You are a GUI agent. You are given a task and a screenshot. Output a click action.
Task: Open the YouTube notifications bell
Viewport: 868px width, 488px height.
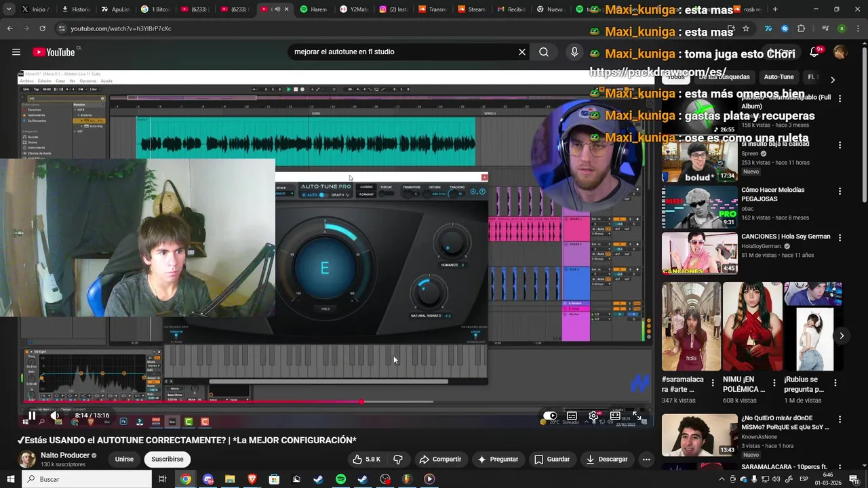point(814,52)
